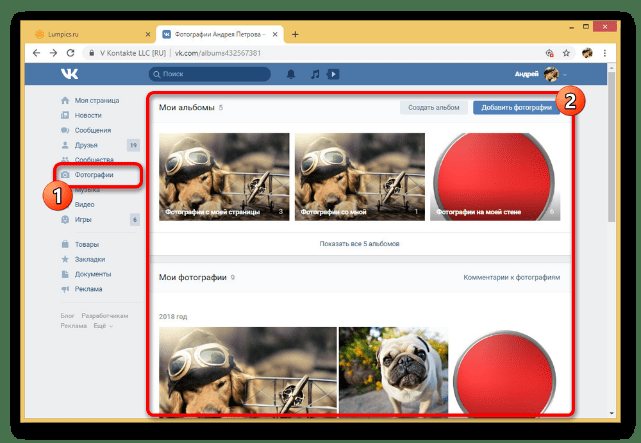
Task: Open Сообщения in sidebar
Action: [93, 130]
